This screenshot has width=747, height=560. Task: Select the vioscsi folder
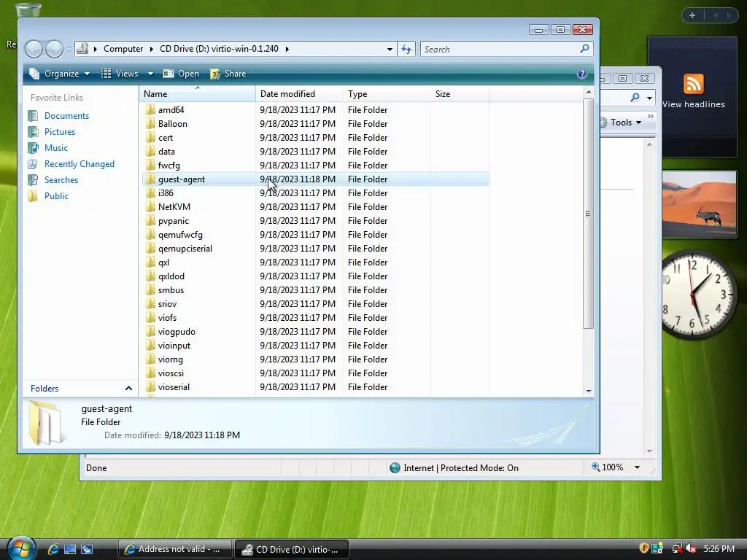point(171,373)
